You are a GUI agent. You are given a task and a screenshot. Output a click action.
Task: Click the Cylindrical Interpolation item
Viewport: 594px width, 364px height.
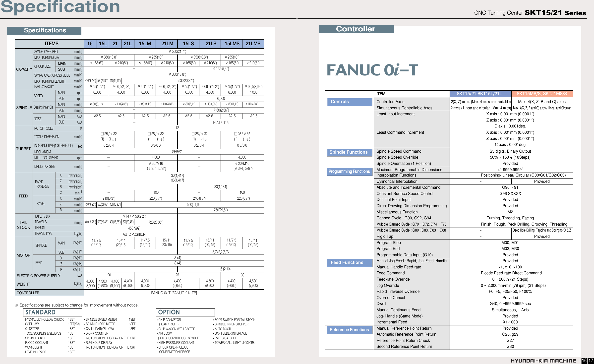pos(397,181)
